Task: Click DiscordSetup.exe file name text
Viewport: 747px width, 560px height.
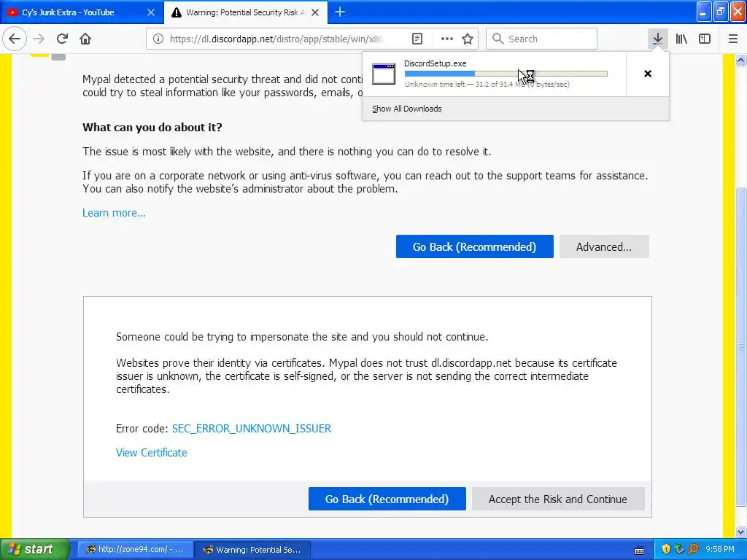Action: [435, 63]
